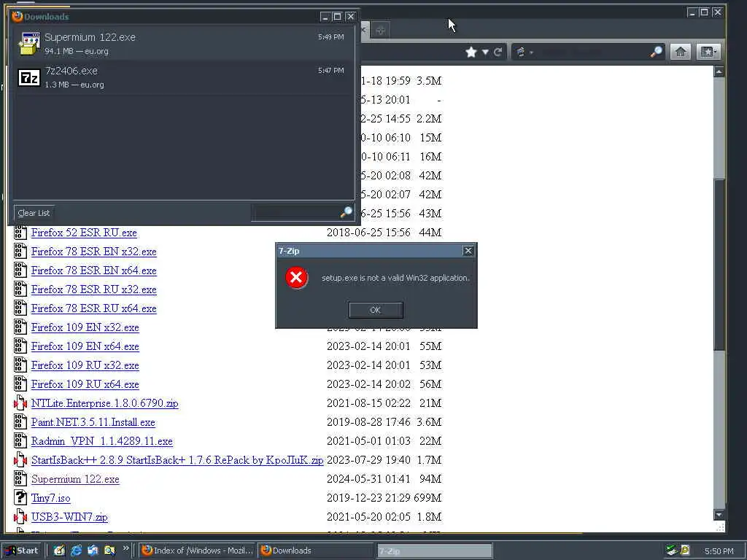Click OK in the 7-Zip error dialog
This screenshot has height=560, width=747.
pyautogui.click(x=376, y=310)
